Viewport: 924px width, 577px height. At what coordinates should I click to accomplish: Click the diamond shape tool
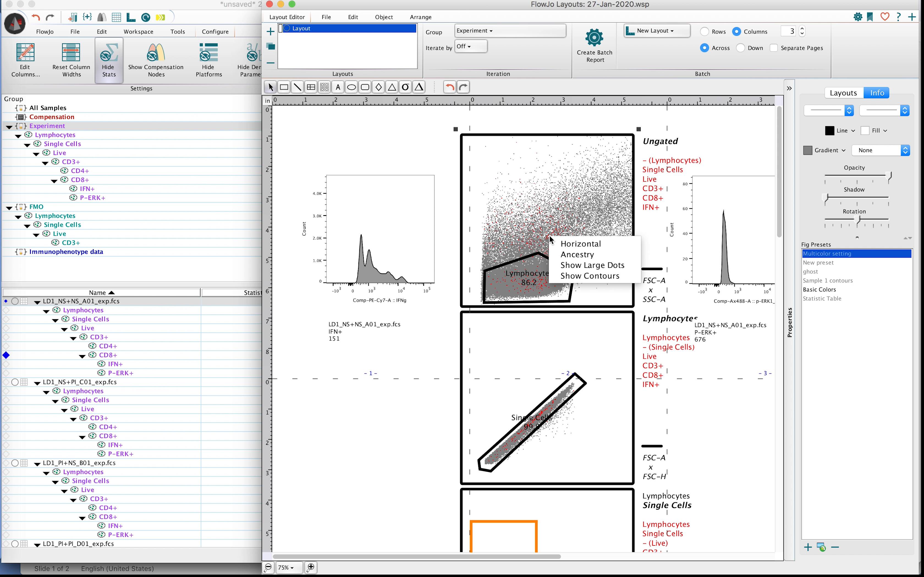pos(378,87)
